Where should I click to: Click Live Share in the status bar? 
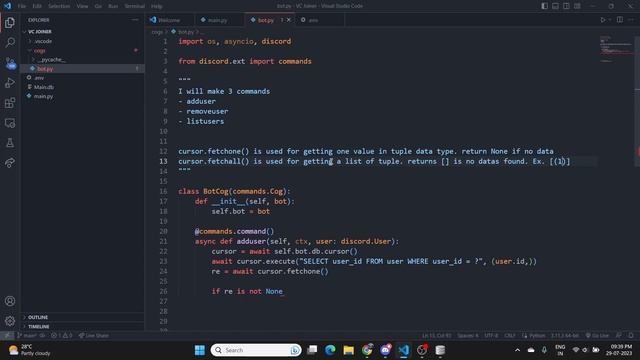pos(93,336)
